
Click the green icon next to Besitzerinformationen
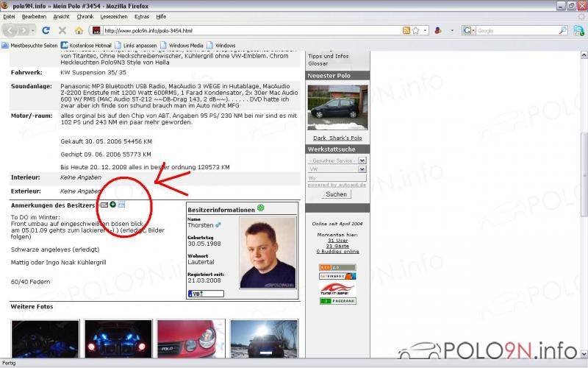click(x=261, y=208)
